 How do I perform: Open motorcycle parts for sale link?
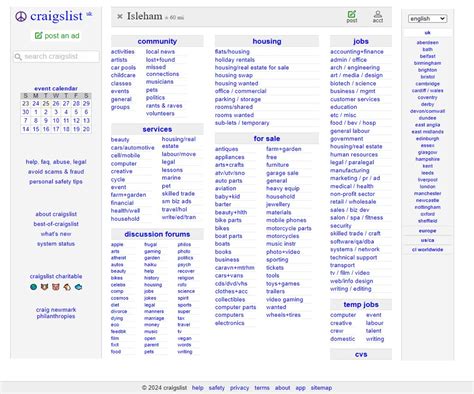[289, 228]
